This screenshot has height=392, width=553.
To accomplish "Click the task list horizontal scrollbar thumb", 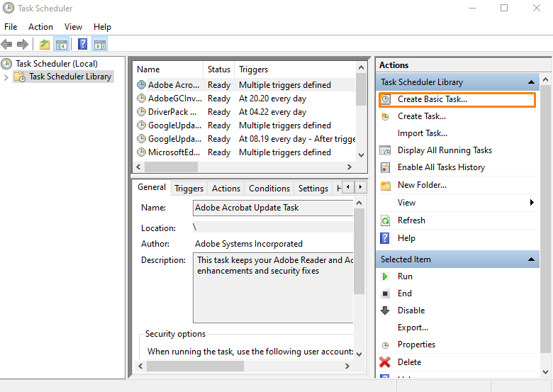I will tap(171, 167).
